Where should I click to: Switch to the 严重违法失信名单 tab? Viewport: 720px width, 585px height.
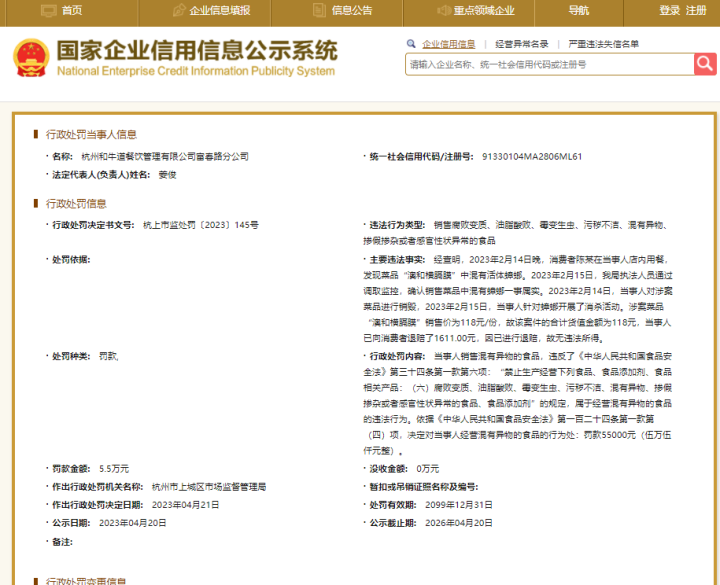click(x=603, y=44)
